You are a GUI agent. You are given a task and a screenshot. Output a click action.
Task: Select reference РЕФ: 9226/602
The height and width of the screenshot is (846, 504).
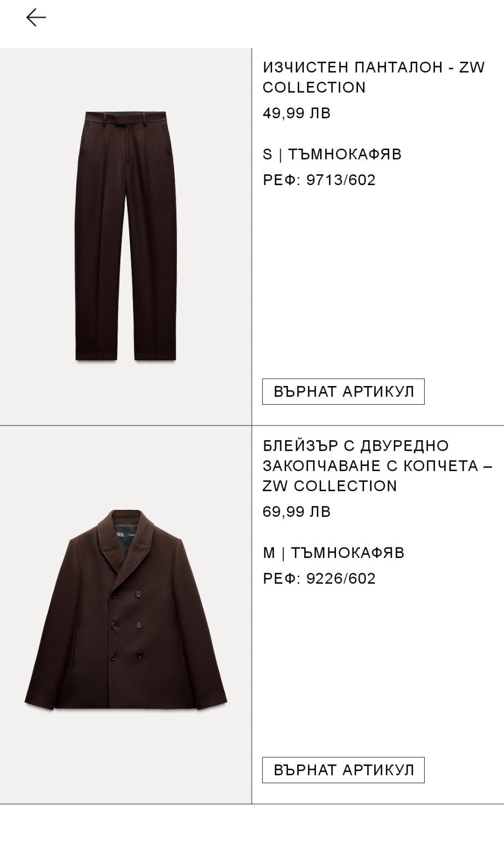319,579
